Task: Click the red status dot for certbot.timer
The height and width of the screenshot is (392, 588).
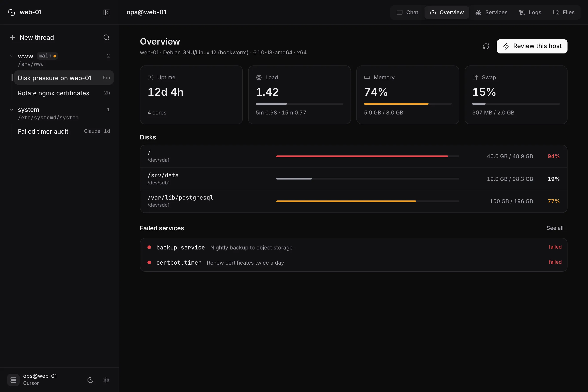Action: click(x=149, y=263)
